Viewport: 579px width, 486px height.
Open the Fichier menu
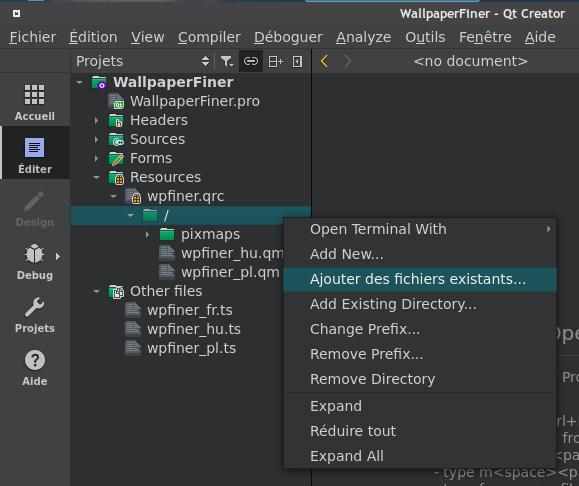pos(32,37)
